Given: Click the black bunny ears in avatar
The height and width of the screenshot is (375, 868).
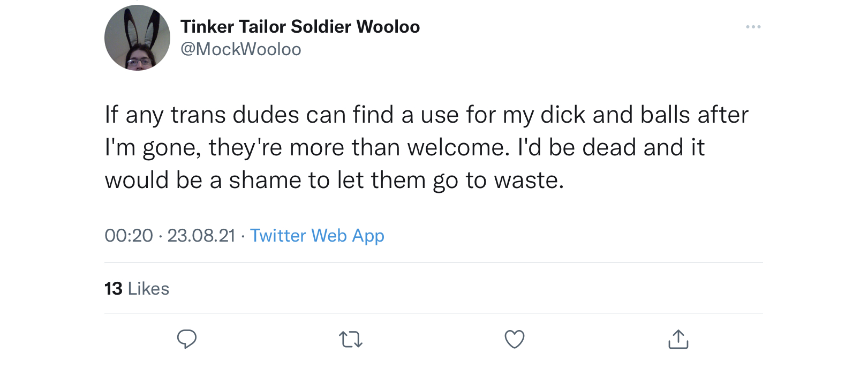Looking at the screenshot, I should [x=139, y=28].
